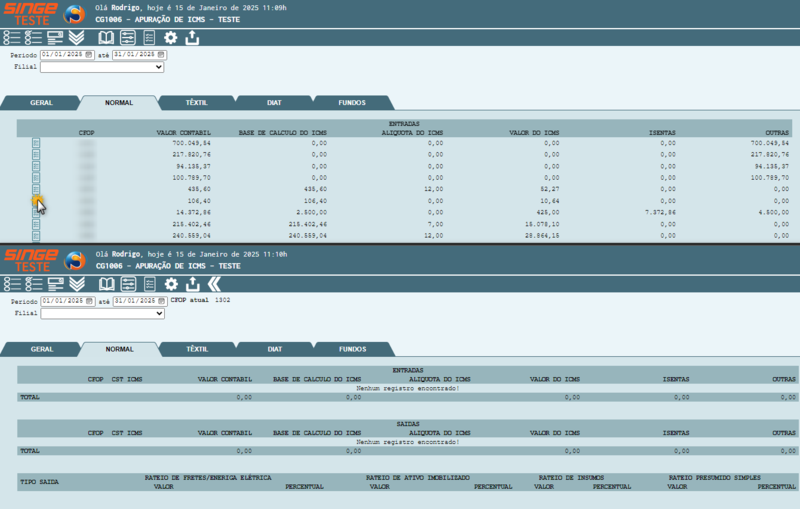Click the double chevron down icon in top toolbar
The width and height of the screenshot is (800, 509).
click(76, 38)
